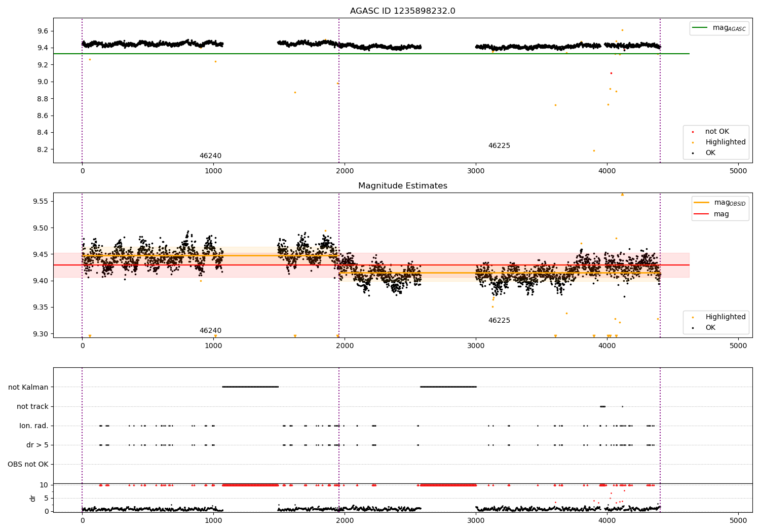Click the 8.8 y-axis tick label
This screenshot has width=760, height=532.
click(x=42, y=99)
